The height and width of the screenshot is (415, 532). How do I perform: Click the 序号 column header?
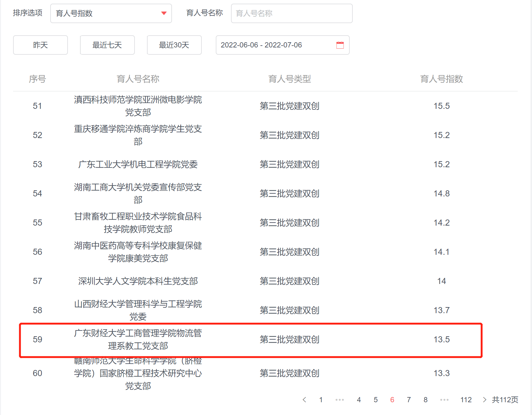tap(37, 79)
